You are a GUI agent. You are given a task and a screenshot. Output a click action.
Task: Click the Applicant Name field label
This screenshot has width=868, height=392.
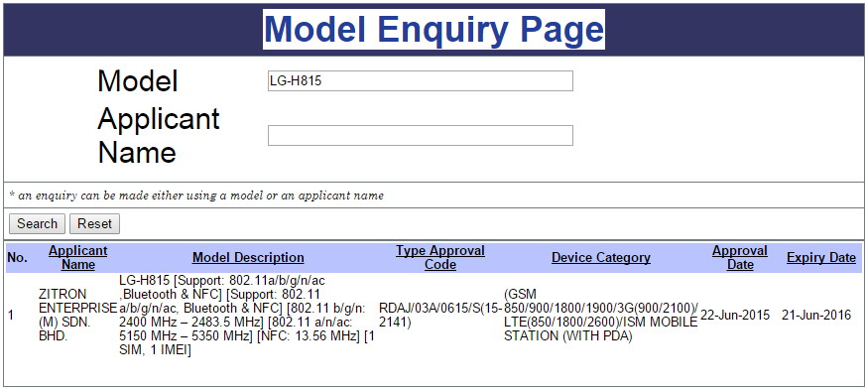[x=159, y=135]
